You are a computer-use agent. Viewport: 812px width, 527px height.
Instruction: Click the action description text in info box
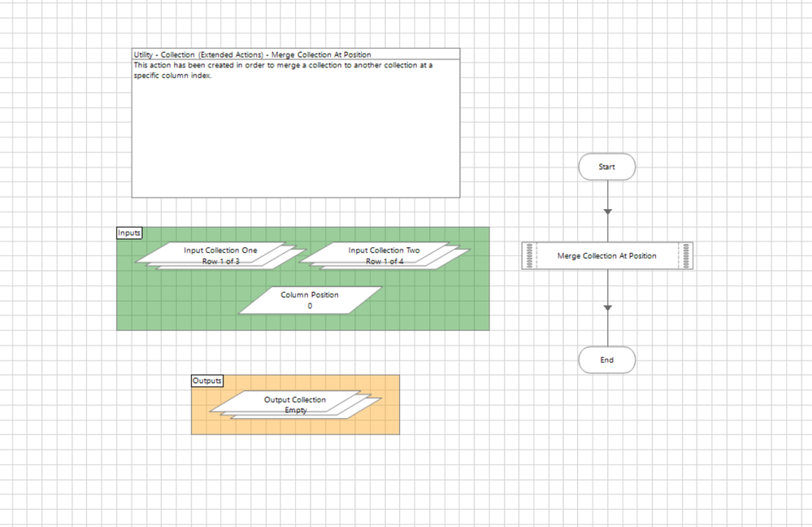click(x=283, y=70)
